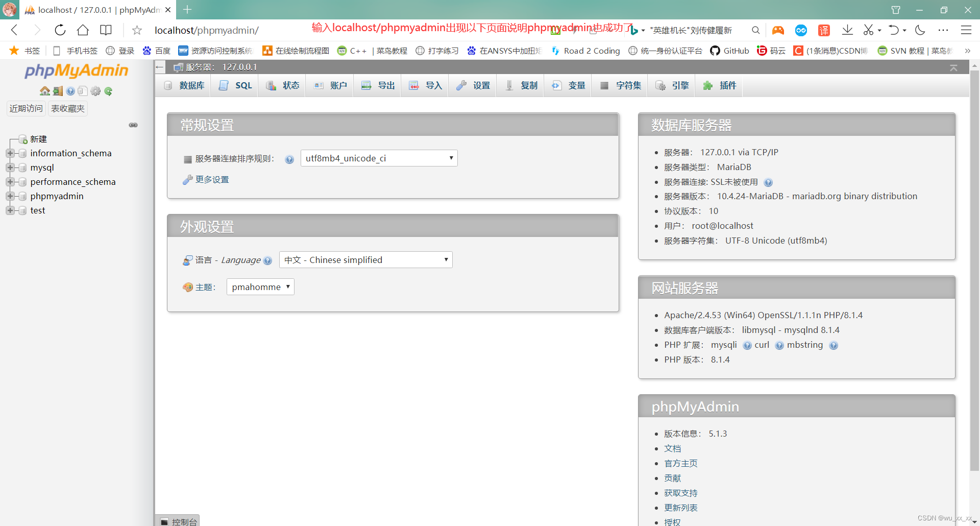Open the browser reading view book icon
Image resolution: width=980 pixels, height=526 pixels.
(106, 30)
